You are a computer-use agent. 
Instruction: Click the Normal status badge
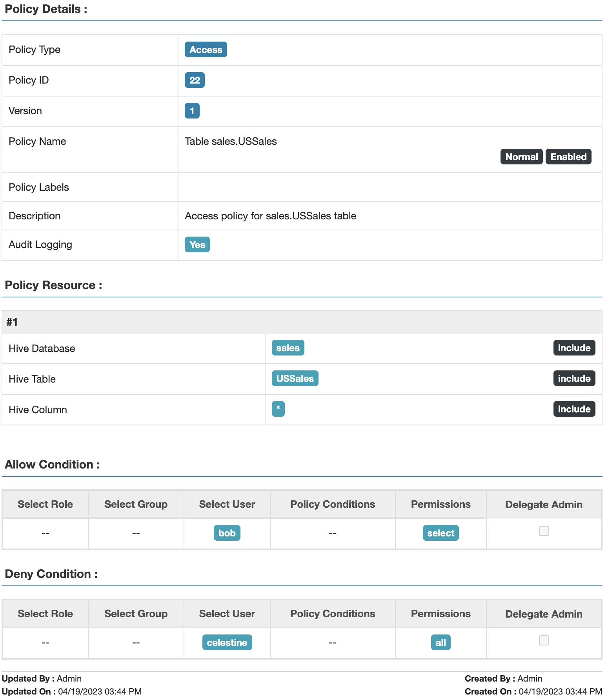click(x=521, y=157)
